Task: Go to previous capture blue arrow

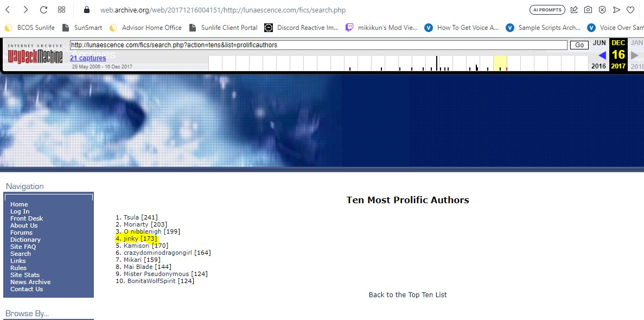Action: 602,55
